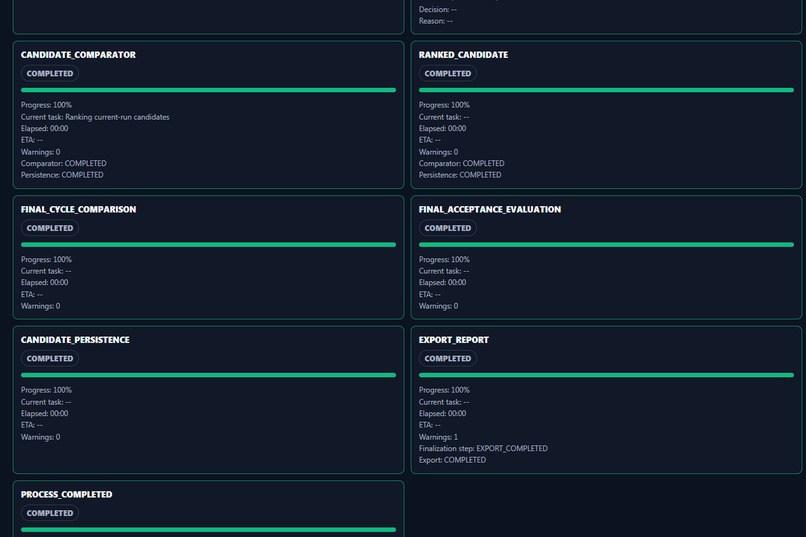Click 'Reason: --' text at top
The image size is (806, 537).
click(436, 21)
